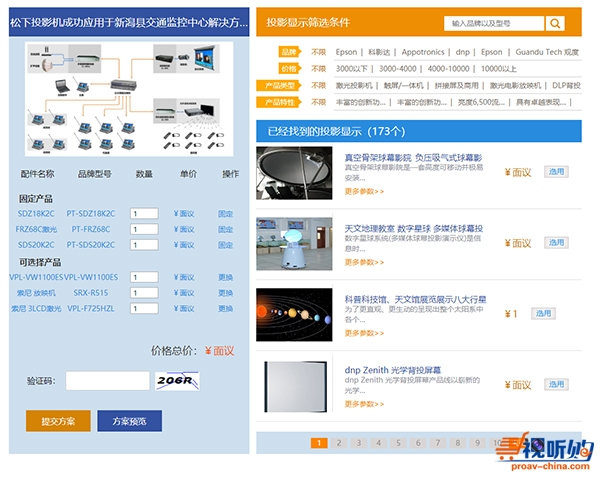600x478 pixels.
Task: Click 选用 for 真空骨架球幕影院
Action: tap(556, 172)
